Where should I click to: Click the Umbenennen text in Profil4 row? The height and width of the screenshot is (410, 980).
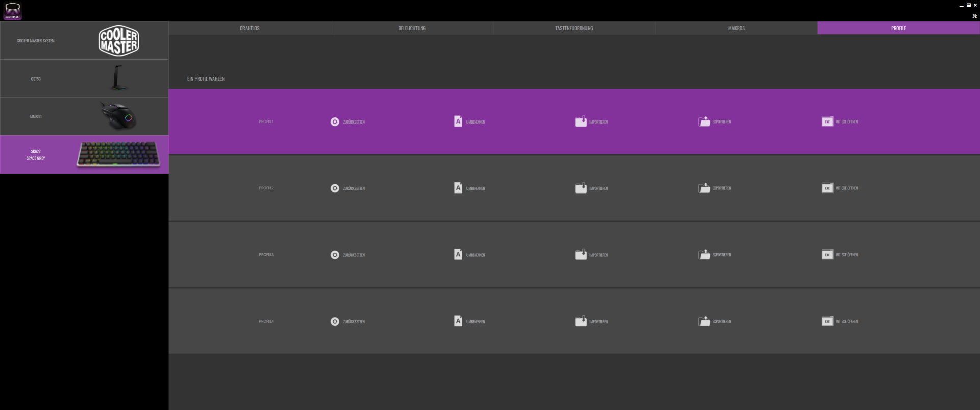pyautogui.click(x=475, y=322)
